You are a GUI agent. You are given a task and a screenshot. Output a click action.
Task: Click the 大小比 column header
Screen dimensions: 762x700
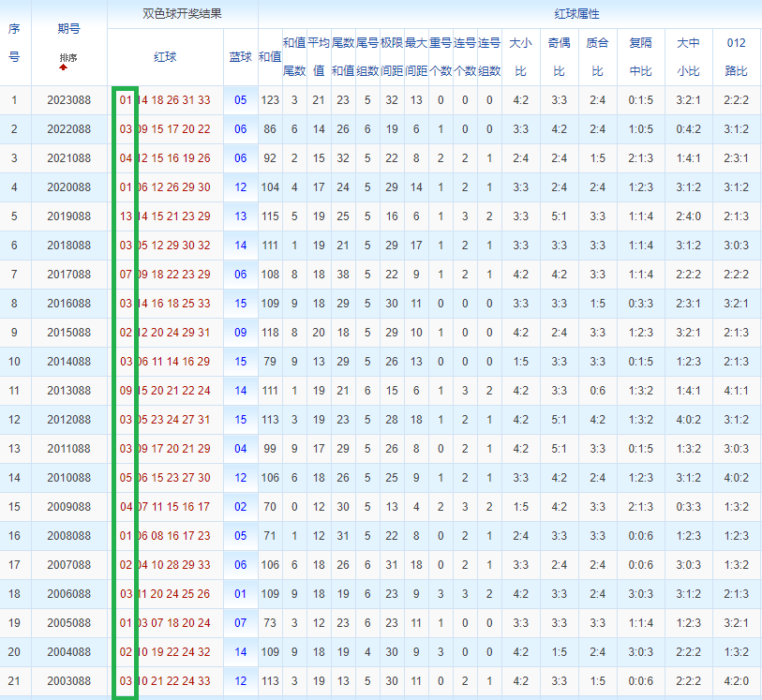(x=521, y=57)
